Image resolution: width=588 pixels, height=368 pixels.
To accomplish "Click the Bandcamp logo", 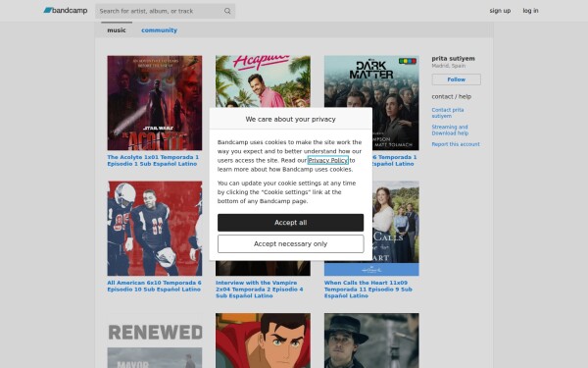I will point(66,11).
